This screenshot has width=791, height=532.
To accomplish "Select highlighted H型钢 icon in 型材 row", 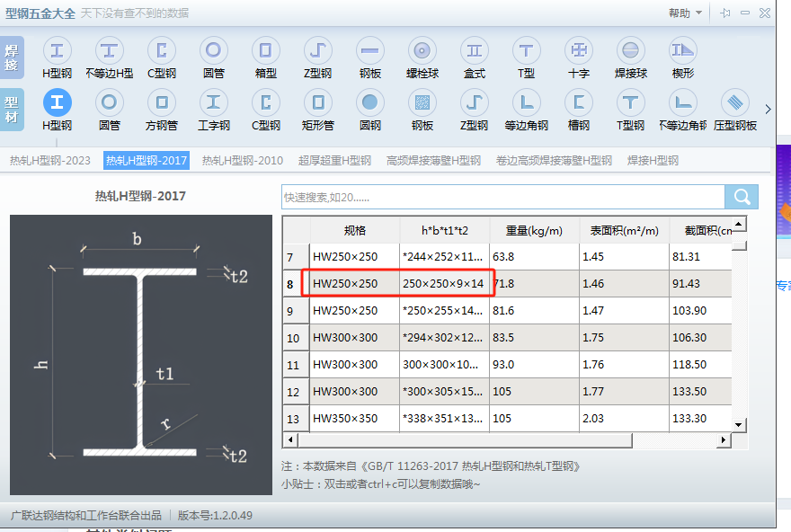I will pos(57,102).
